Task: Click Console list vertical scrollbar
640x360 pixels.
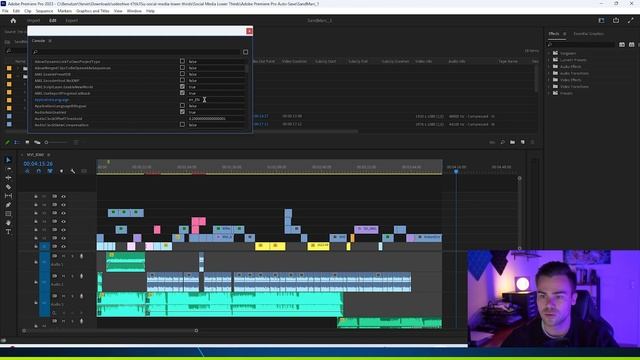Action: coord(246,69)
